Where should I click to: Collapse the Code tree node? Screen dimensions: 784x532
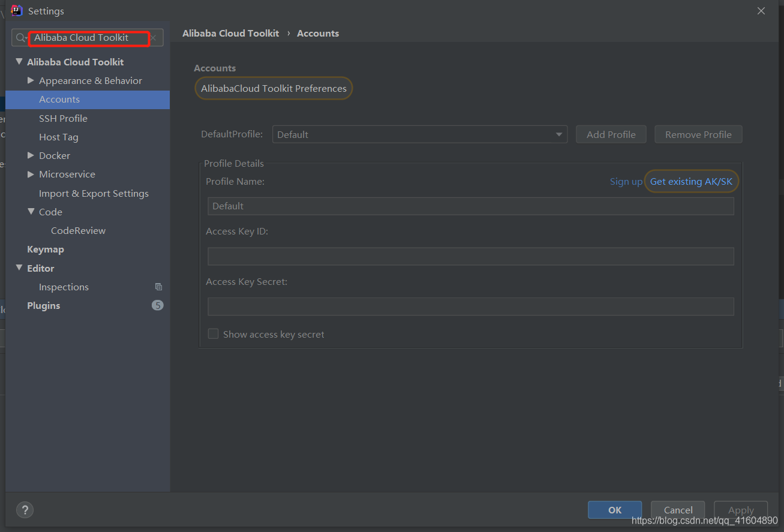point(31,212)
